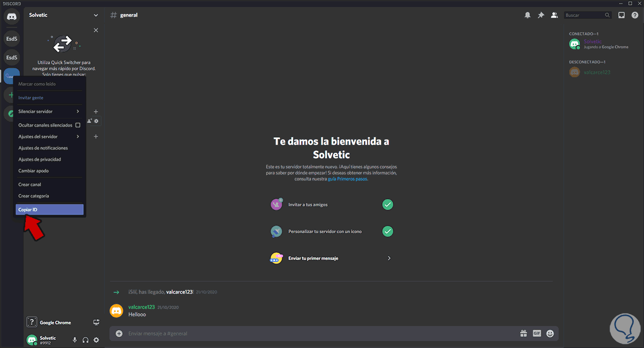This screenshot has width=644, height=348.
Task: Select Cambiar apodo
Action: coord(49,171)
